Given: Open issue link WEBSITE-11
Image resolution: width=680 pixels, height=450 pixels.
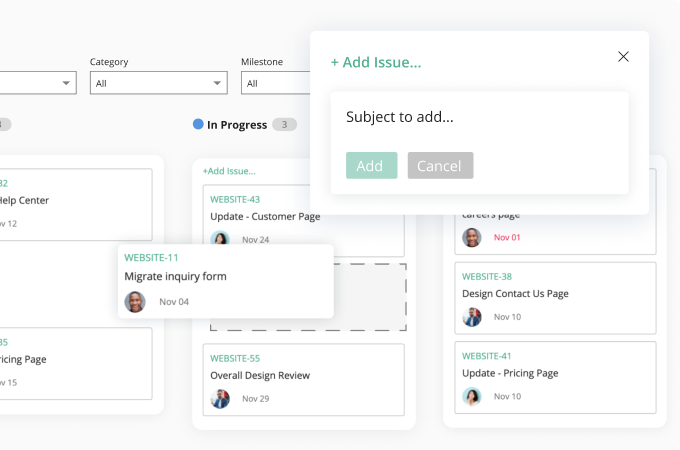Looking at the screenshot, I should [151, 258].
